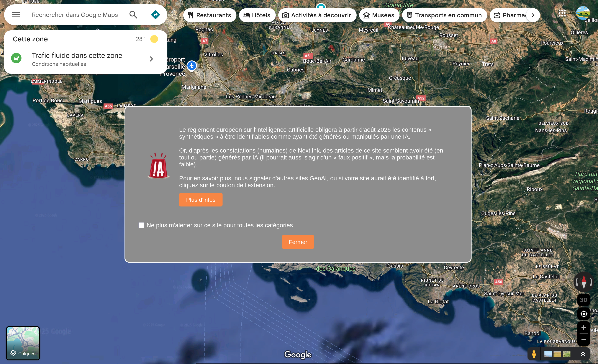598x364 pixels.
Task: Open the directions itinerary icon
Action: (x=155, y=15)
